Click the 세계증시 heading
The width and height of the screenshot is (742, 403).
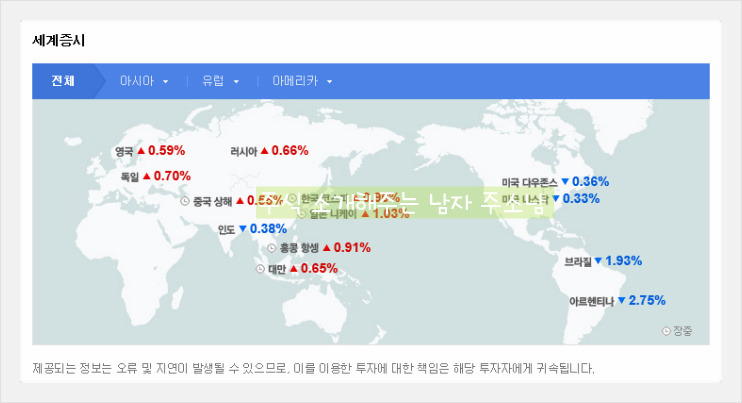[x=59, y=40]
